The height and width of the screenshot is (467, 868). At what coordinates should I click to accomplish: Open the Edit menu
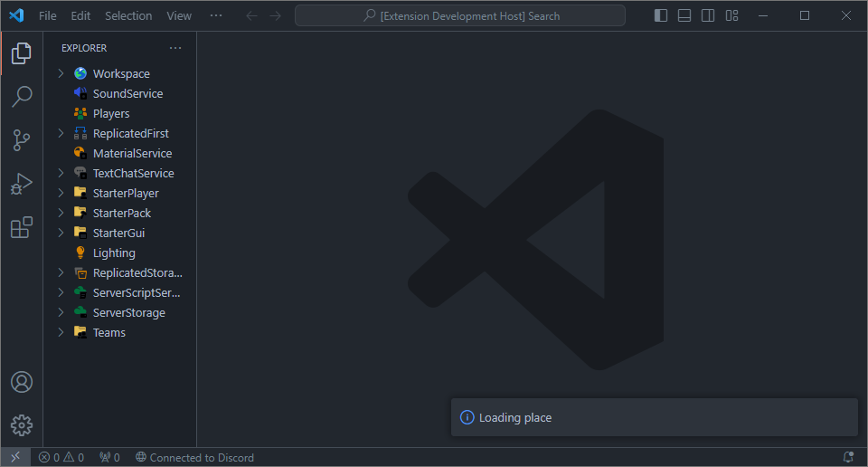(x=80, y=15)
